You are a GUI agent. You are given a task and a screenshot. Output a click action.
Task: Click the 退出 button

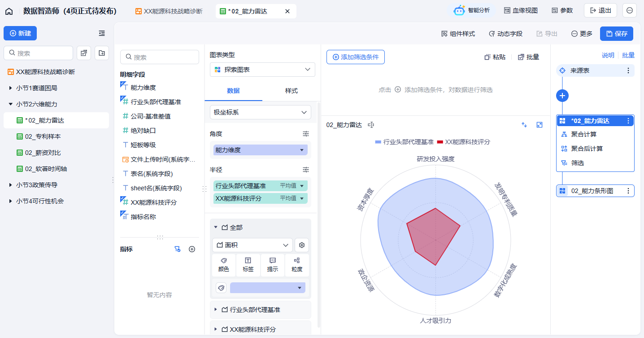click(x=600, y=10)
